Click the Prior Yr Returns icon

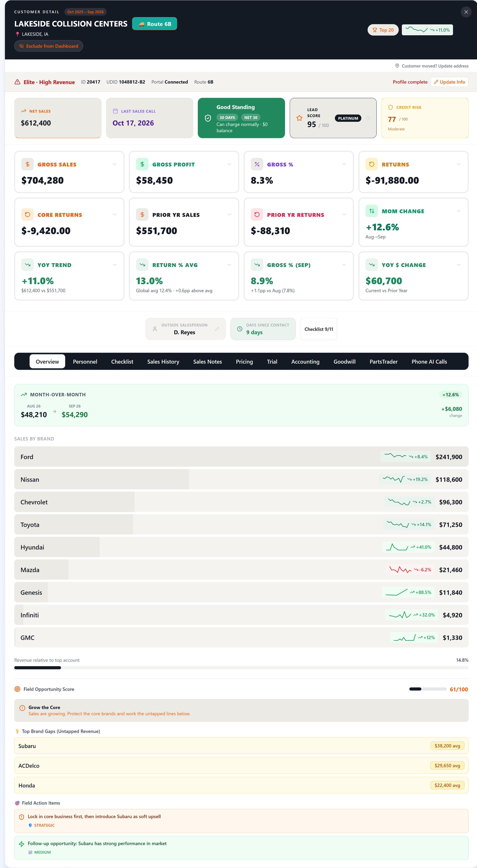pos(257,215)
